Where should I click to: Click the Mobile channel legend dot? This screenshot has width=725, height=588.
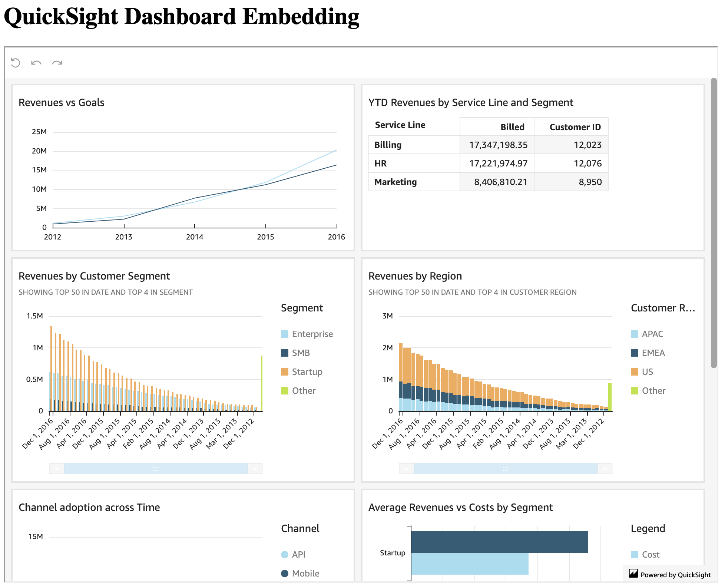285,574
